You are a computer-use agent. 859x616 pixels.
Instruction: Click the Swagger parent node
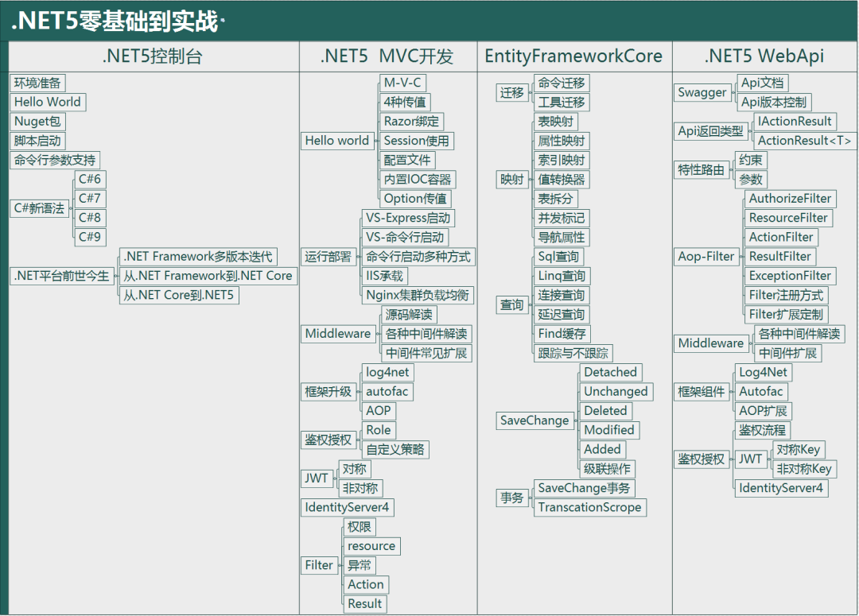[x=702, y=92]
